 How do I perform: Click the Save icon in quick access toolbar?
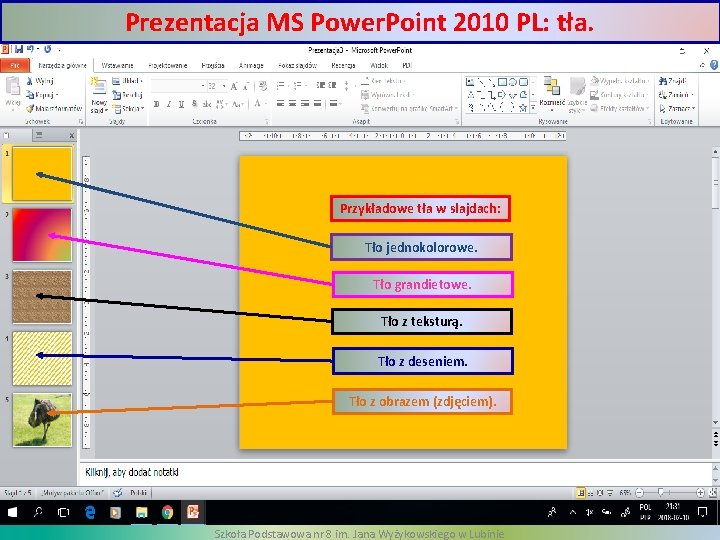pyautogui.click(x=19, y=49)
